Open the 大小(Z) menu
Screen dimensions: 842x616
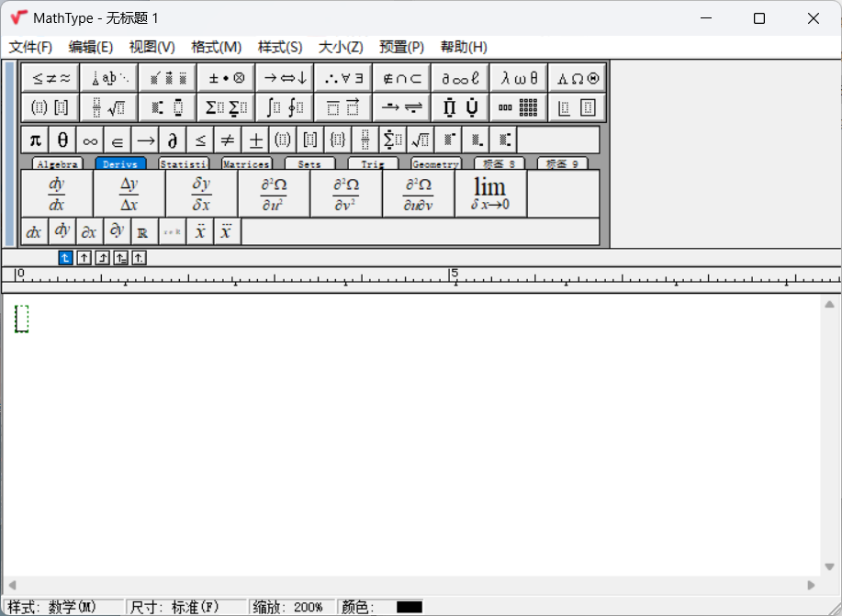click(341, 47)
